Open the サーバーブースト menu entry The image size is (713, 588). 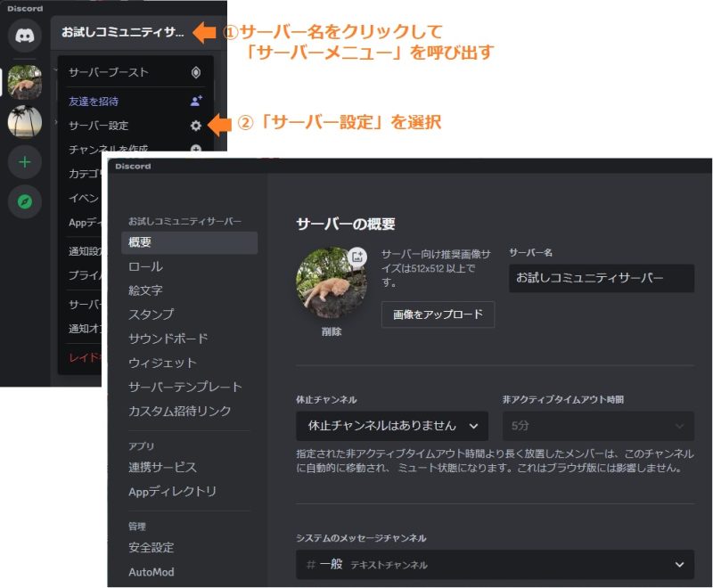135,72
